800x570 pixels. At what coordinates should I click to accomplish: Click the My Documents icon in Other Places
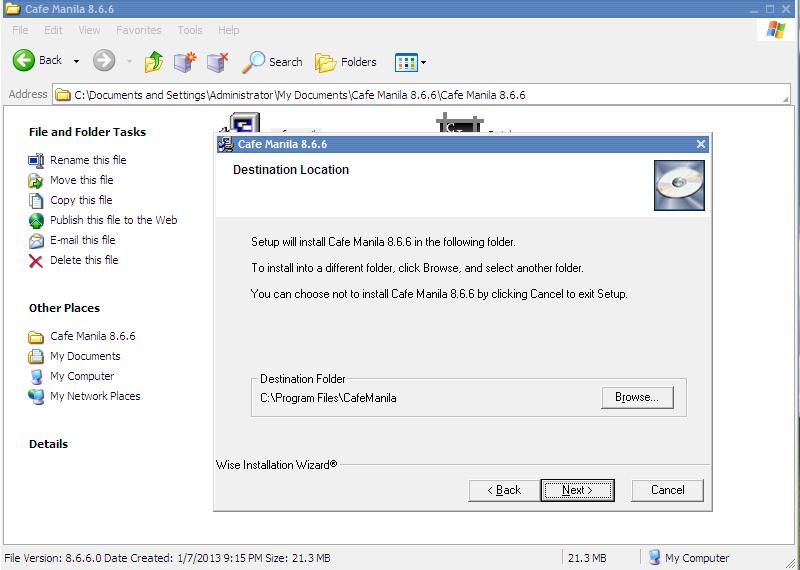click(36, 356)
